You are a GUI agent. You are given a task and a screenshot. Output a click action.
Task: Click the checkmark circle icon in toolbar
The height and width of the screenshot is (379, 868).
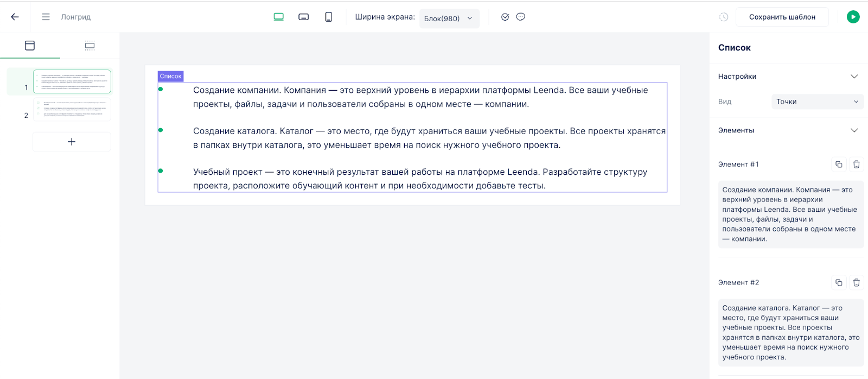(x=505, y=17)
